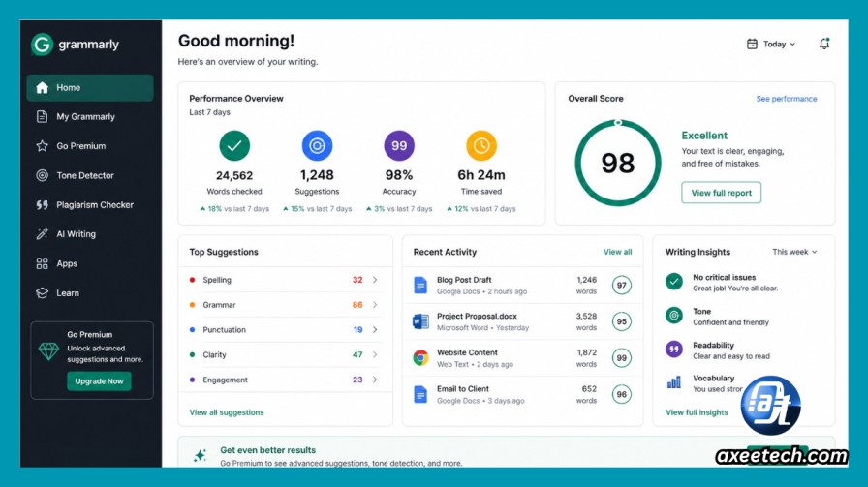Open the Website Content title
The height and width of the screenshot is (487, 868).
tap(467, 352)
